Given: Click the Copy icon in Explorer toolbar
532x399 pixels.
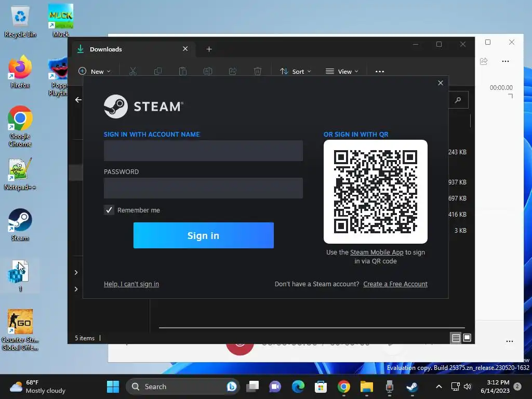Looking at the screenshot, I should coord(158,71).
